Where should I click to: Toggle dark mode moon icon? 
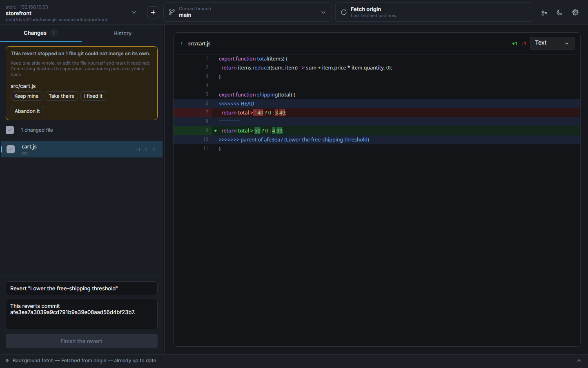tap(559, 13)
